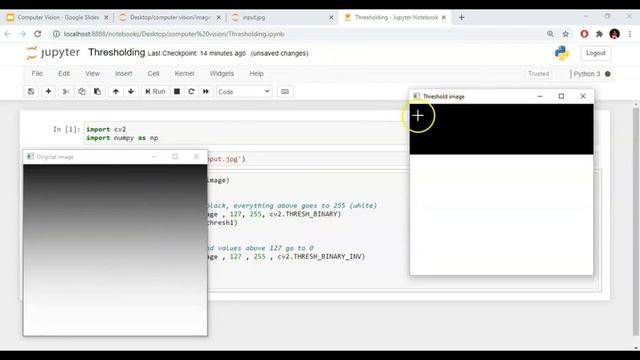Open the Chrome three-dot menu
The width and height of the screenshot is (640, 360).
pyautogui.click(x=630, y=34)
